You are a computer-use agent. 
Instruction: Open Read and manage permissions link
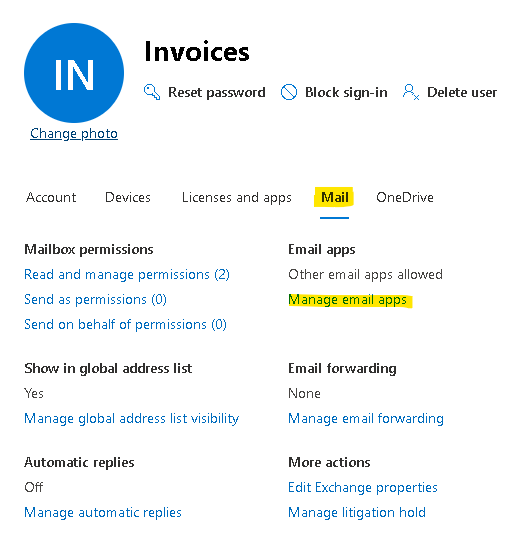click(x=127, y=275)
